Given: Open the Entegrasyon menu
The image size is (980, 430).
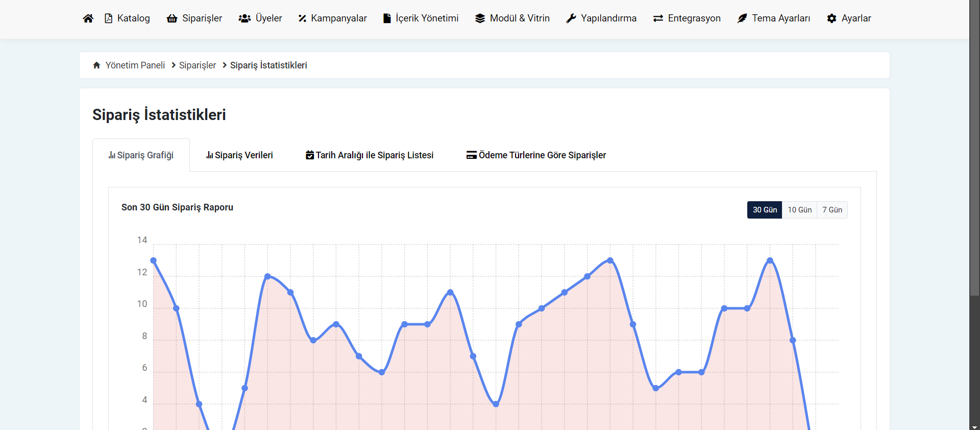Looking at the screenshot, I should pos(687,18).
